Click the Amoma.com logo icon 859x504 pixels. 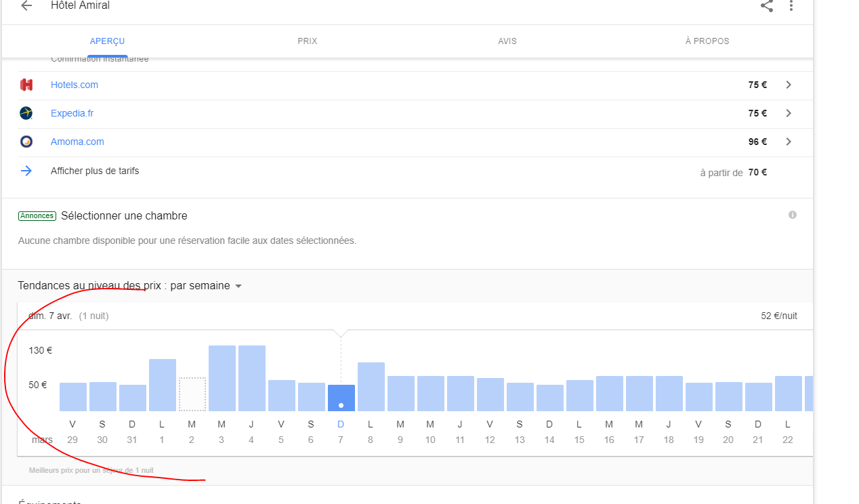[26, 142]
